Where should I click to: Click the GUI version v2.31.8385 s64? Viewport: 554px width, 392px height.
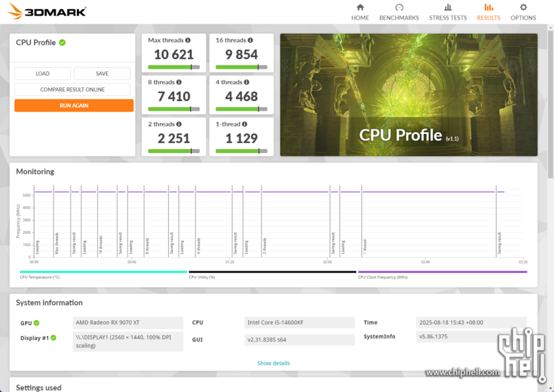click(300, 339)
